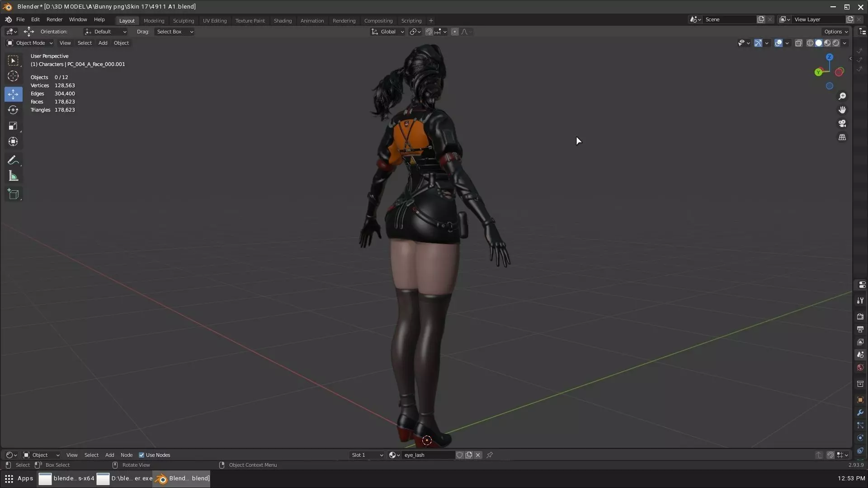Viewport: 868px width, 488px height.
Task: Click the pan view hand icon
Action: pyautogui.click(x=842, y=110)
